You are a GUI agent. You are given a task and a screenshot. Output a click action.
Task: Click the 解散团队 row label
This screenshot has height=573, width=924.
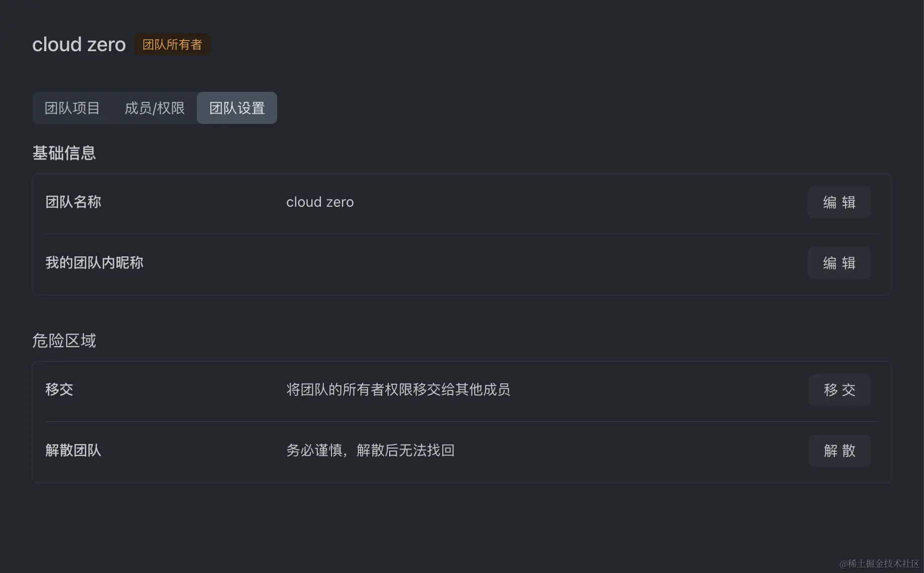[73, 450]
